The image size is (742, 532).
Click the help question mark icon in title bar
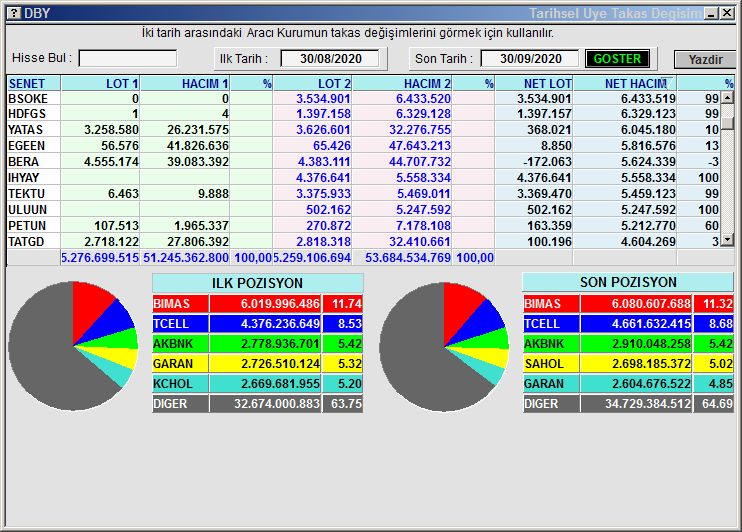14,13
